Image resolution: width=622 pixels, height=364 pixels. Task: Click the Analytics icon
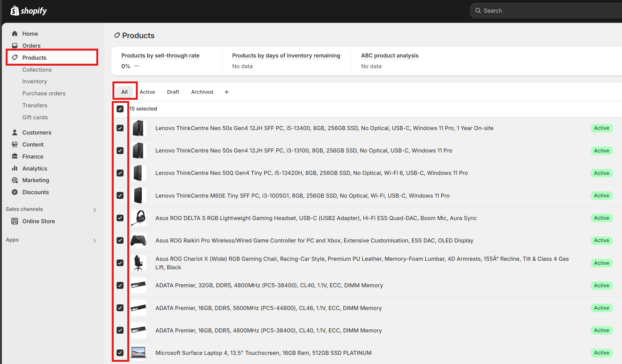coord(15,168)
